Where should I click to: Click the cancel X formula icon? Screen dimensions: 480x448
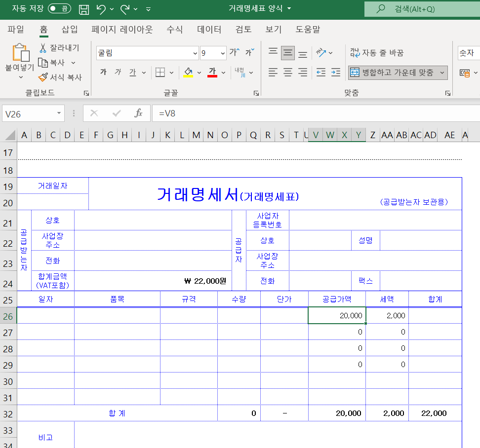tap(94, 113)
